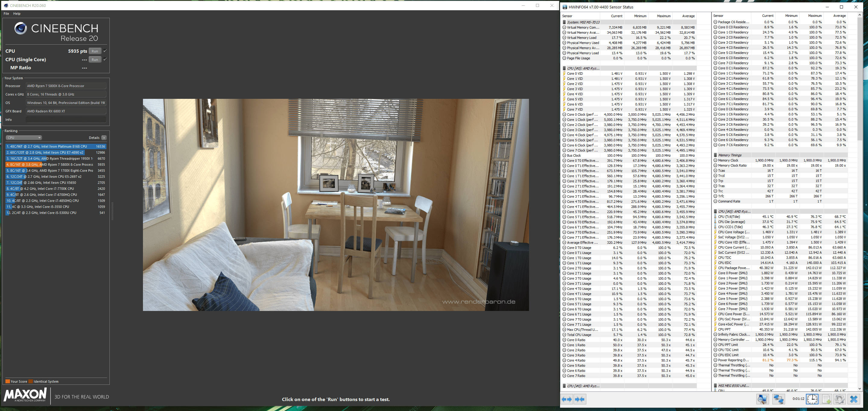
Task: Open the File menu in Cinebench
Action: point(6,14)
